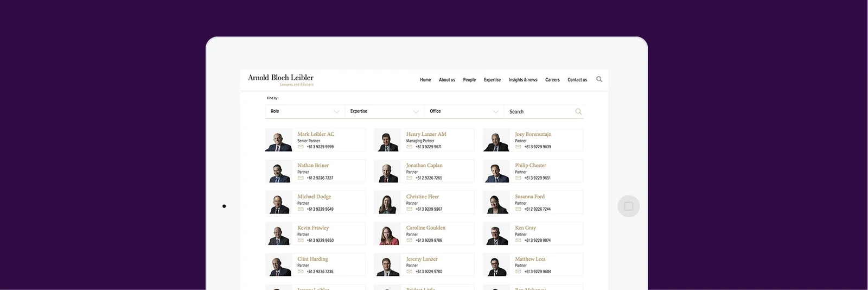Image resolution: width=868 pixels, height=290 pixels.
Task: Open Henry Lanzer AM's profile name link
Action: (426, 134)
